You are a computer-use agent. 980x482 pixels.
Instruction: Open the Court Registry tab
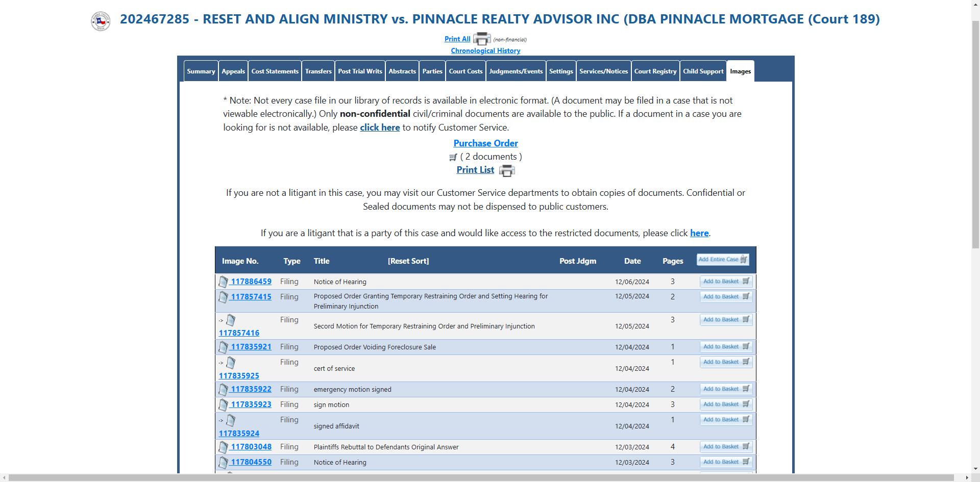click(x=655, y=71)
